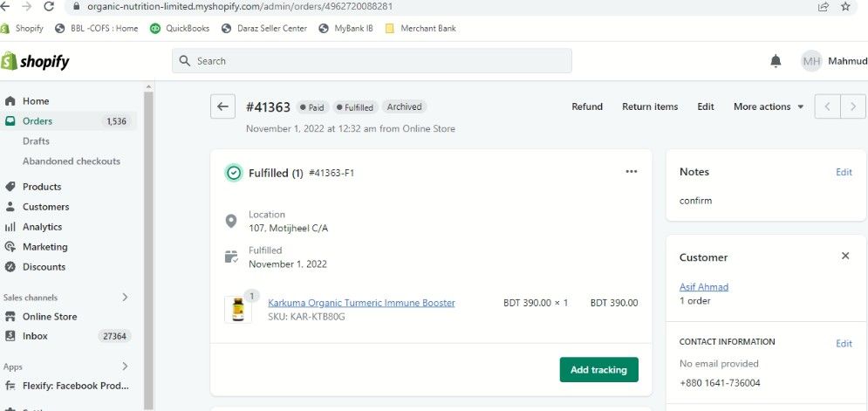Remove customer with X icon
The height and width of the screenshot is (411, 868).
[844, 256]
